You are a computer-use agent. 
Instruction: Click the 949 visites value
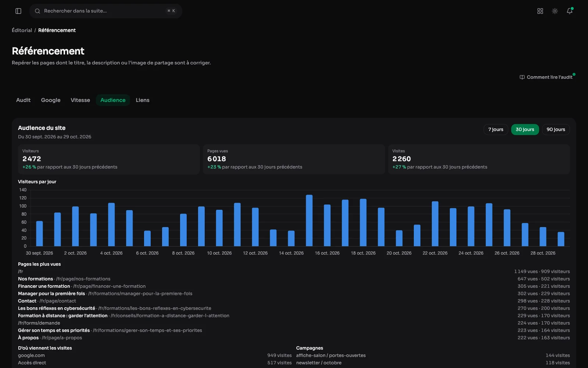[x=279, y=355]
